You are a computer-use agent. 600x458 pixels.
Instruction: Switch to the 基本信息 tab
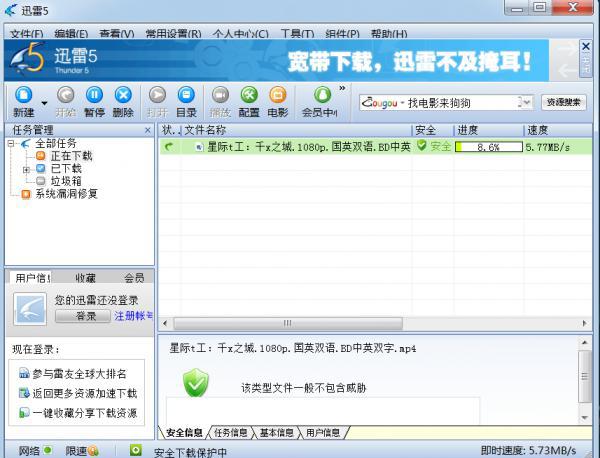tap(276, 433)
